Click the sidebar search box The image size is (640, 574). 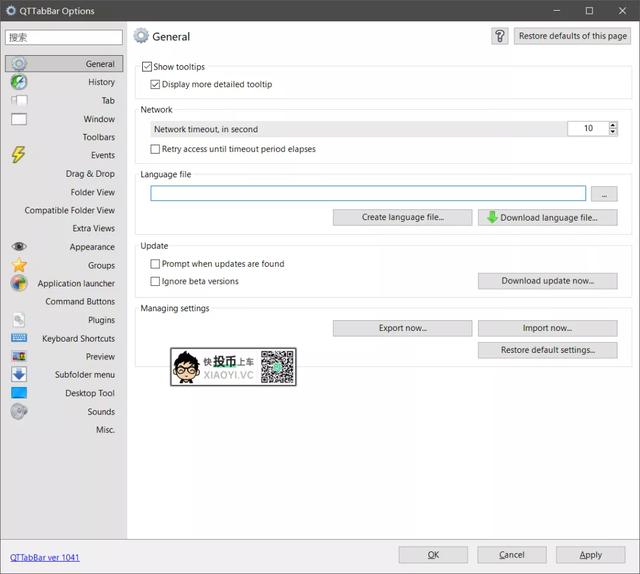click(x=63, y=37)
